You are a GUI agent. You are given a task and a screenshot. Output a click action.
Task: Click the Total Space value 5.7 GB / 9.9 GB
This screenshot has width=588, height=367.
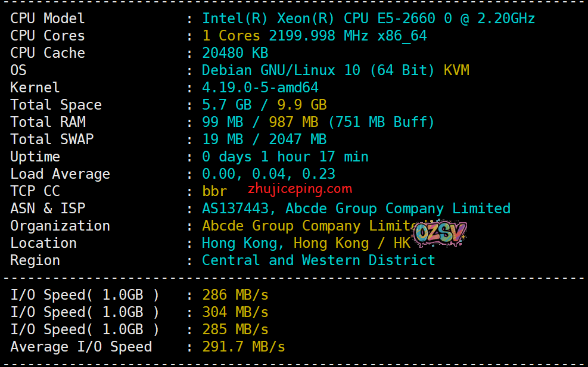pos(265,105)
